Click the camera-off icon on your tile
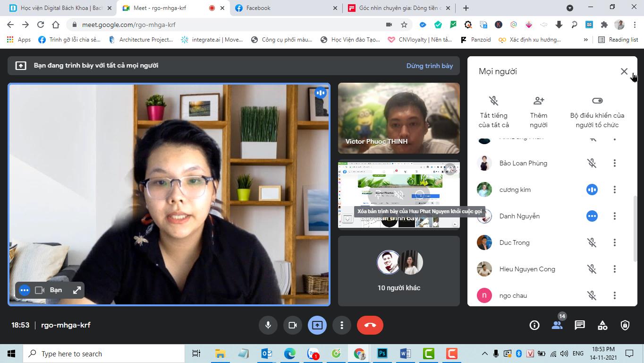This screenshot has height=363, width=644. pyautogui.click(x=40, y=290)
